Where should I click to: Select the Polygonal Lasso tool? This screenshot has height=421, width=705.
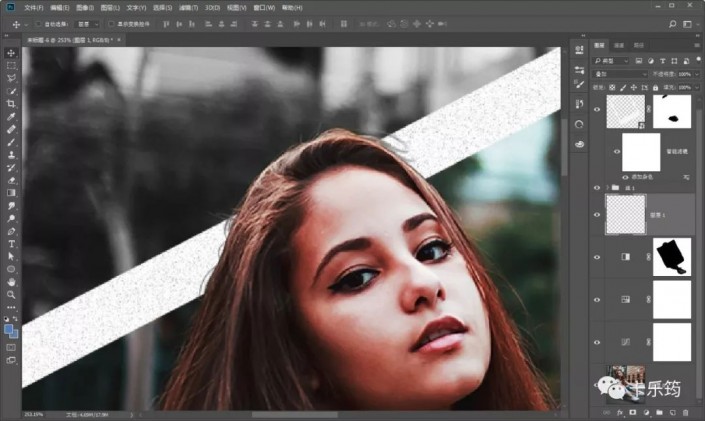(x=11, y=78)
